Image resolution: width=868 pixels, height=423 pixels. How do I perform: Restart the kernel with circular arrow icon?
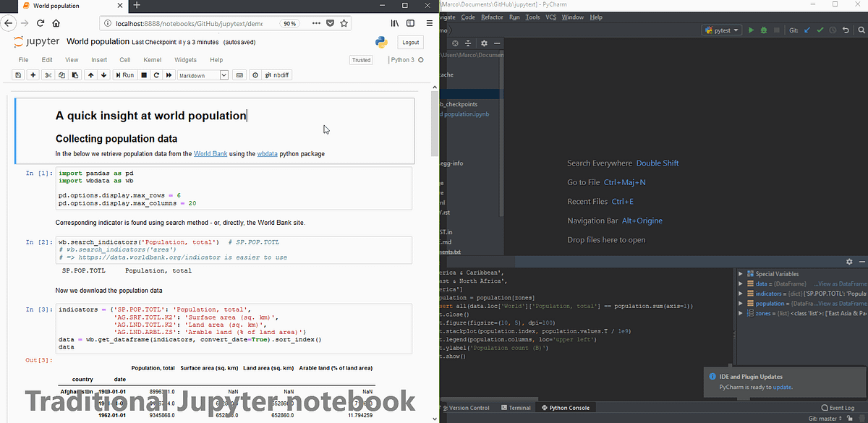156,74
